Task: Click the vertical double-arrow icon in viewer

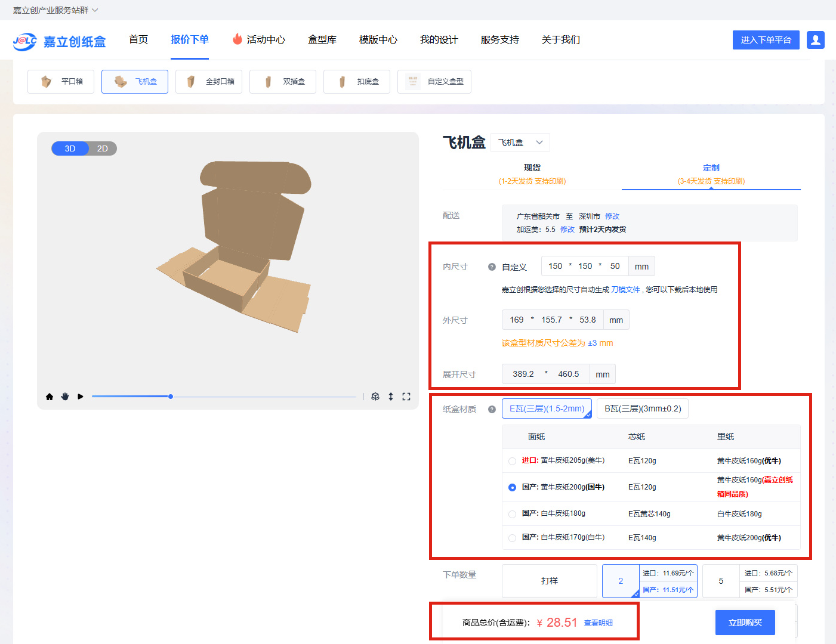Action: pos(391,397)
